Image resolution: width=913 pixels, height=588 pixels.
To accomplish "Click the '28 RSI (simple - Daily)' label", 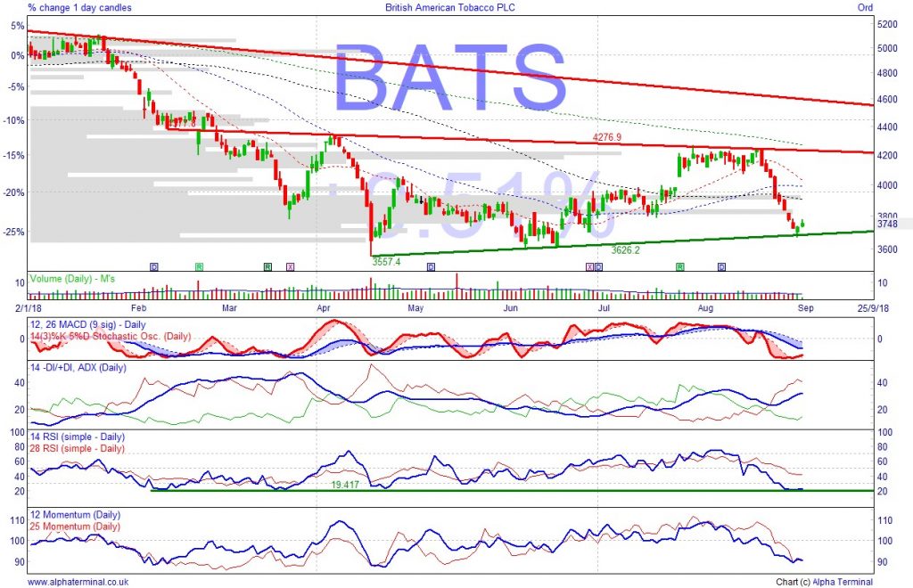I will 78,448.
